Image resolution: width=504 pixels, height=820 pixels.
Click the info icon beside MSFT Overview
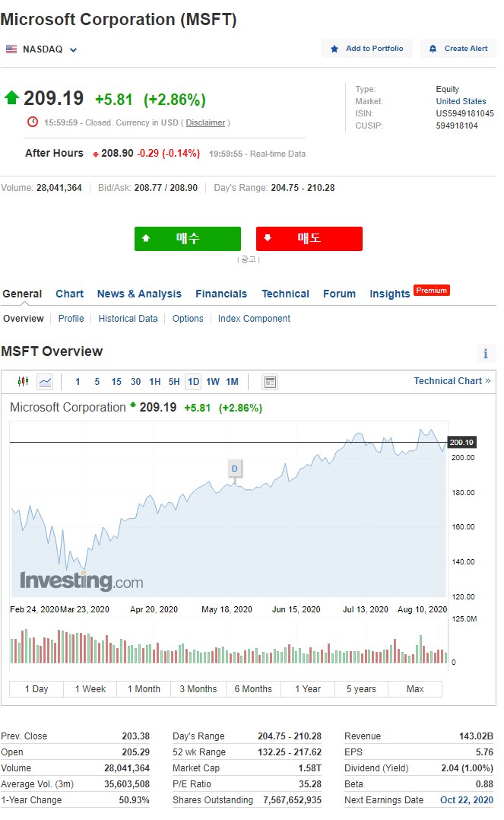tap(485, 354)
